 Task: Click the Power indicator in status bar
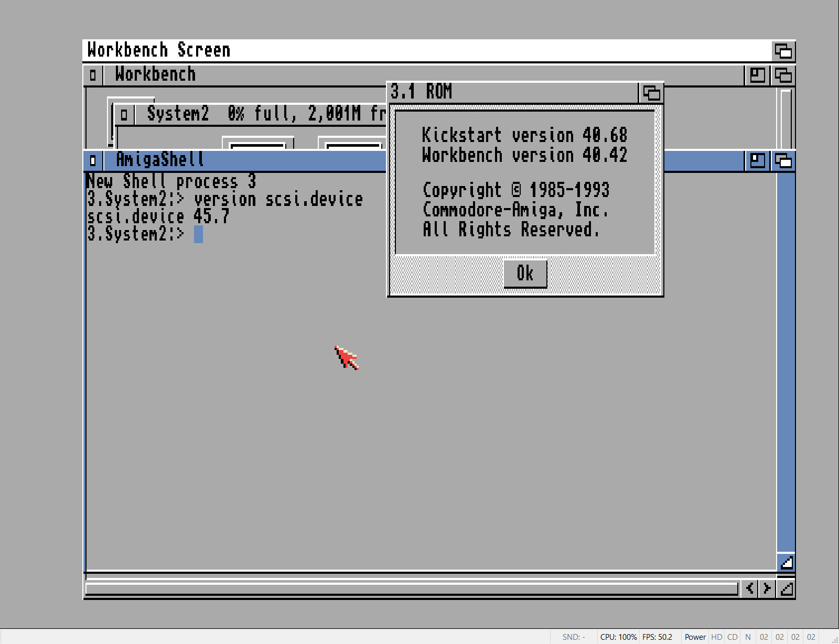click(x=695, y=637)
